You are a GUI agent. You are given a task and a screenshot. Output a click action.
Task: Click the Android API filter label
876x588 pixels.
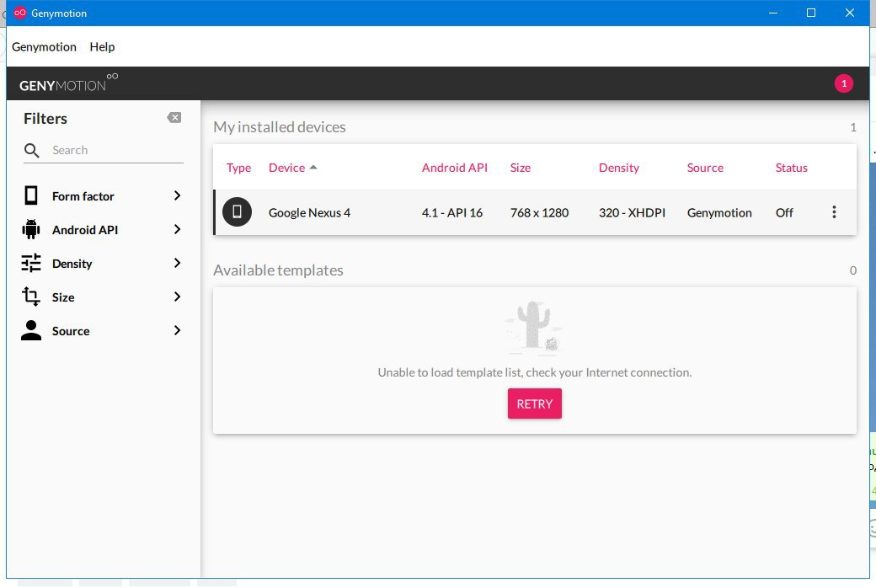tap(85, 230)
